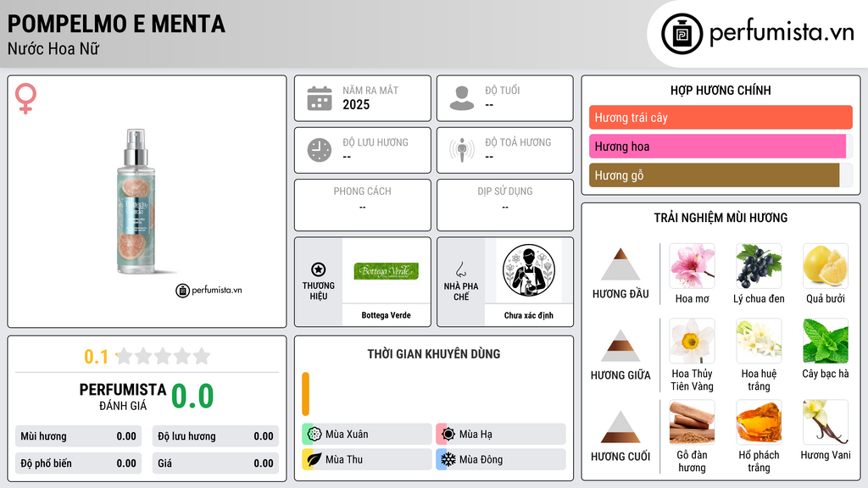Click the Chưa xác định perfumer label
This screenshot has width=868, height=488.
529,315
